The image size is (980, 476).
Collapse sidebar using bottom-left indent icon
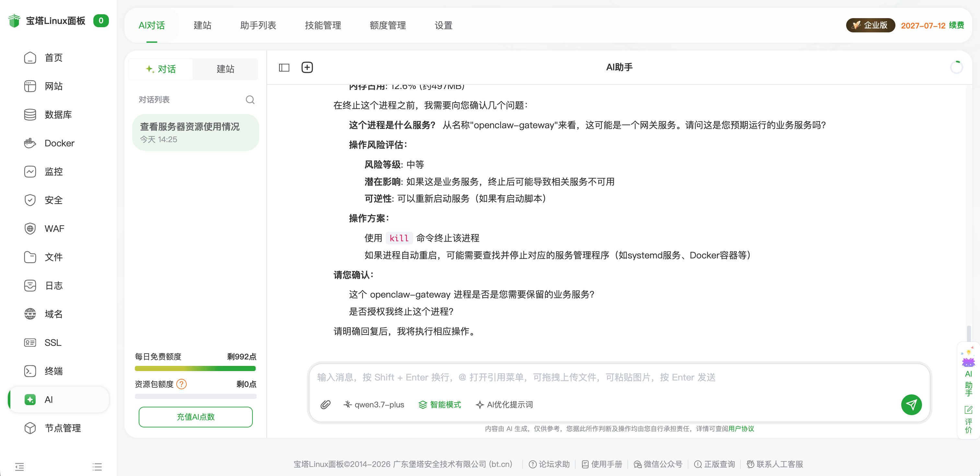[x=19, y=467]
